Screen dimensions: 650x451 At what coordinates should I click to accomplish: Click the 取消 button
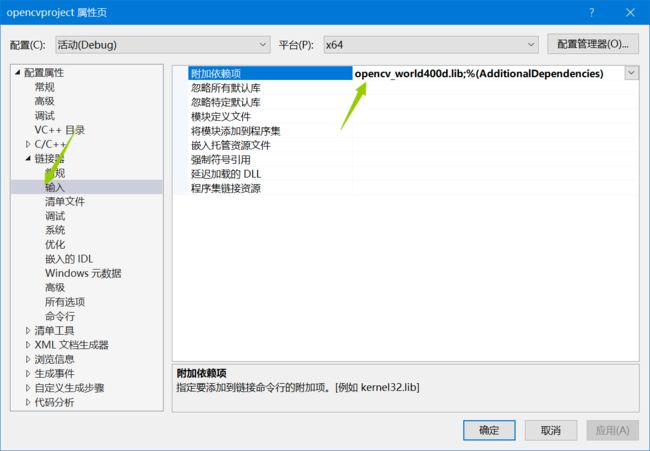[x=551, y=430]
